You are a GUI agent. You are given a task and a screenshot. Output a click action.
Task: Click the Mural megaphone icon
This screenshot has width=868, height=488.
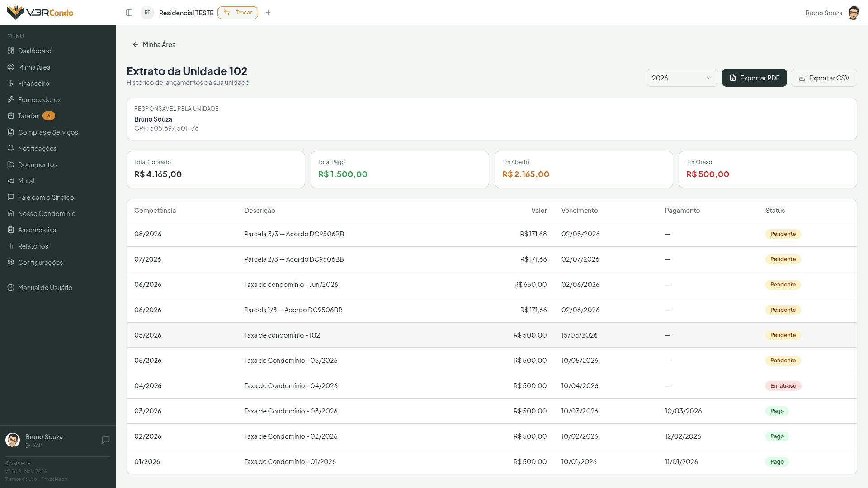11,181
